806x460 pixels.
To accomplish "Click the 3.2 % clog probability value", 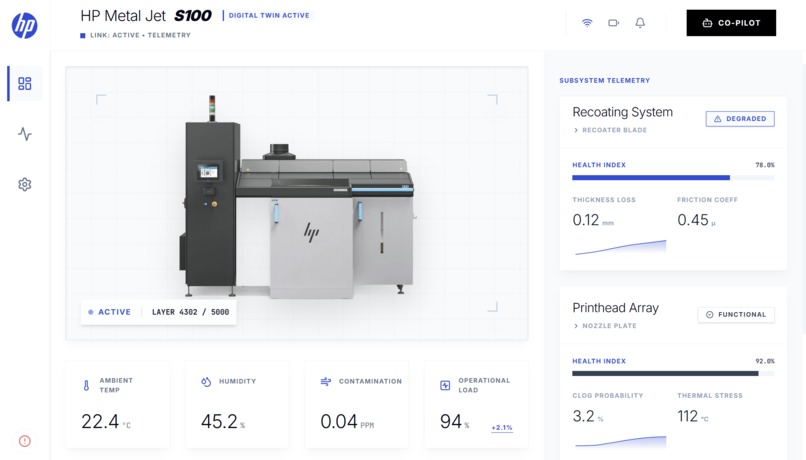I will pyautogui.click(x=588, y=416).
